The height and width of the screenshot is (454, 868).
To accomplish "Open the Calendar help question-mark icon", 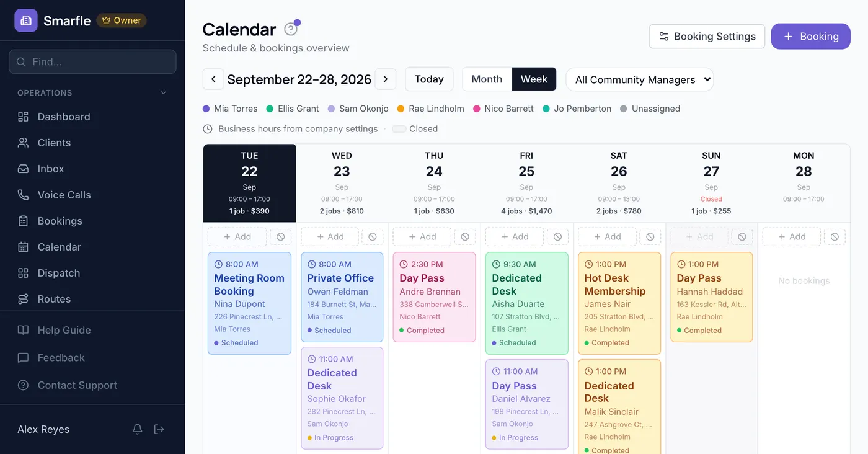I will 290,29.
